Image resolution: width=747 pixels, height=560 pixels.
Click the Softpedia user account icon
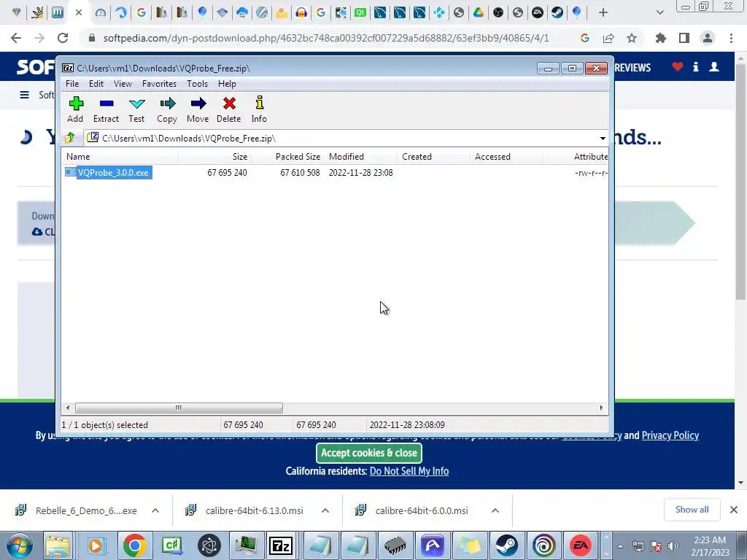[x=714, y=66]
